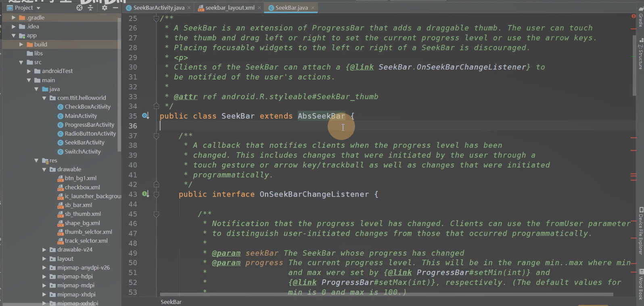Close the SeekBar.java tab
This screenshot has height=306, width=644.
click(x=313, y=8)
